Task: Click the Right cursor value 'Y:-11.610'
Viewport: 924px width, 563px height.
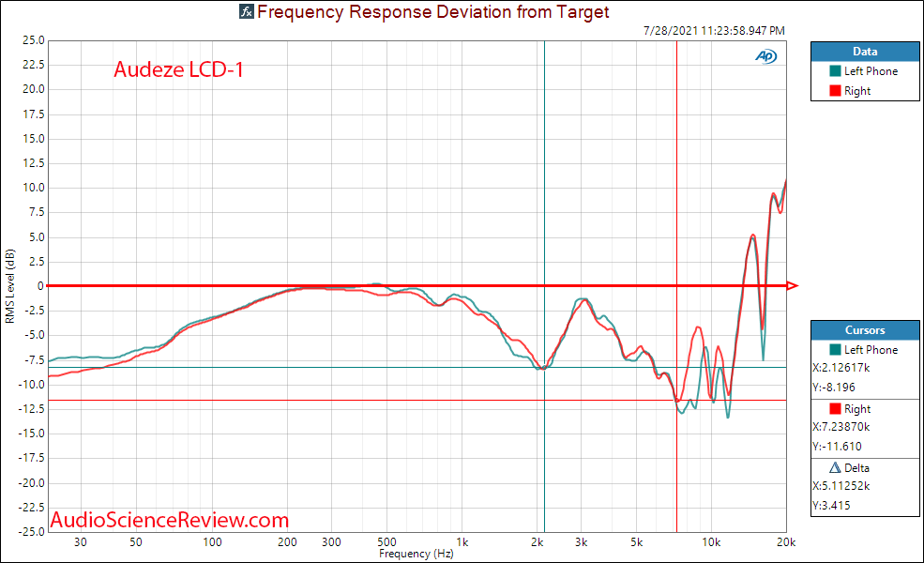Action: click(838, 447)
